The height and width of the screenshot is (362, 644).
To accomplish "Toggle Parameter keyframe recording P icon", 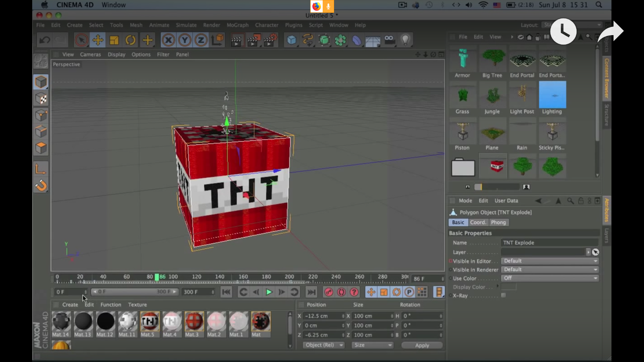I will (x=409, y=292).
